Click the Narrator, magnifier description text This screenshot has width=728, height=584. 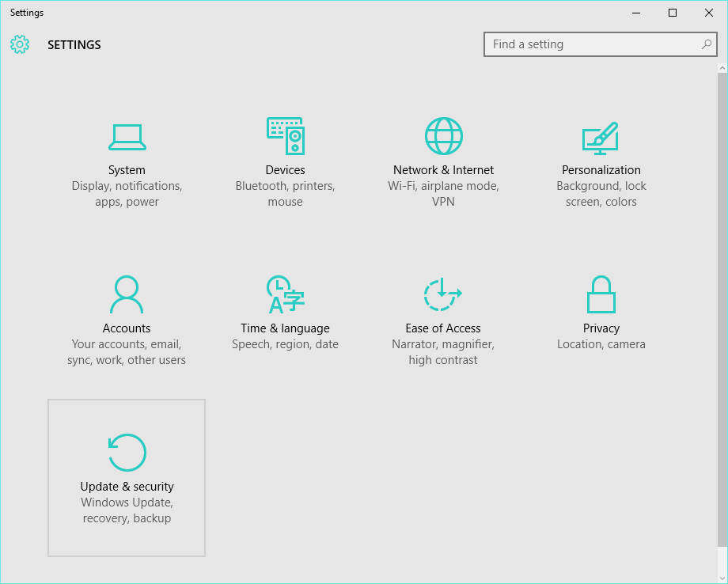coord(443,343)
